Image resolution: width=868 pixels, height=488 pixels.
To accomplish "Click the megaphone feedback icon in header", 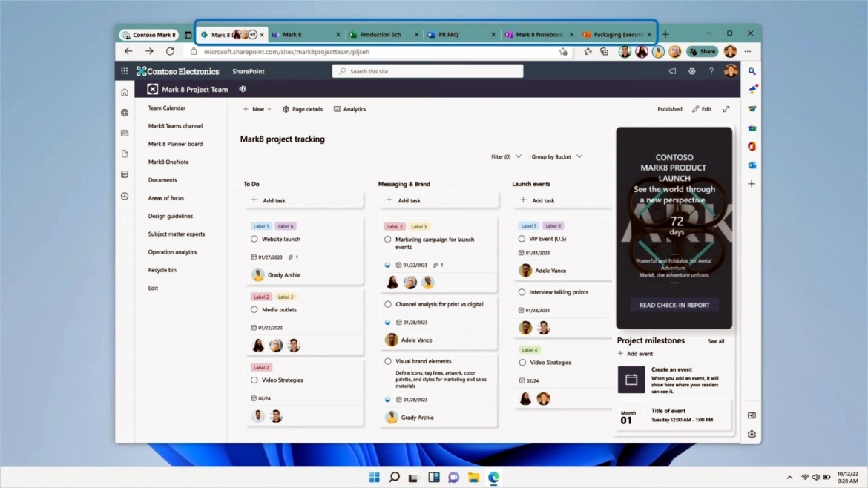I will 672,71.
